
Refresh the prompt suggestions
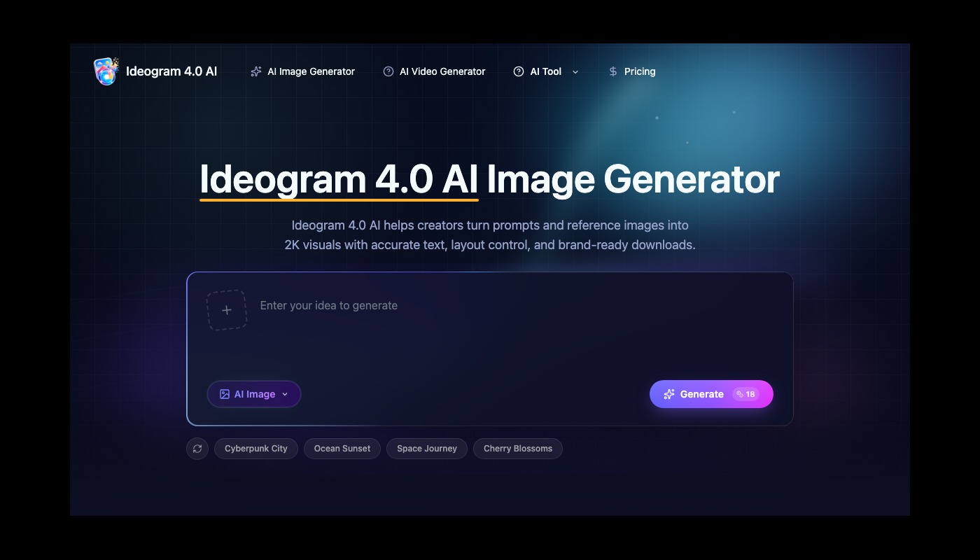pos(197,449)
